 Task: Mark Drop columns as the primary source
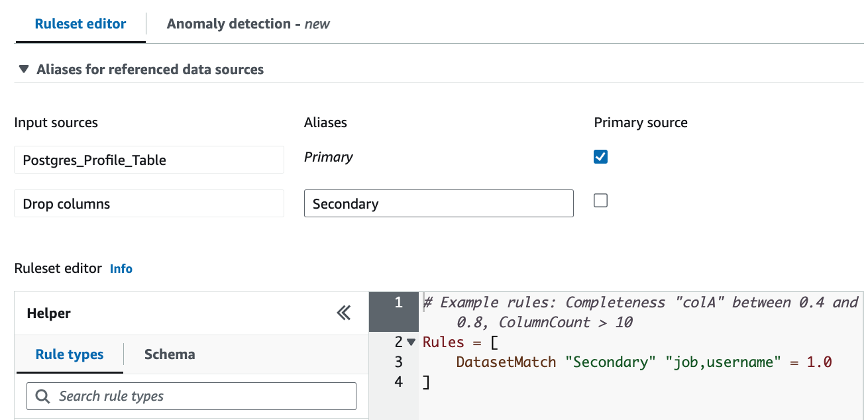tap(600, 201)
